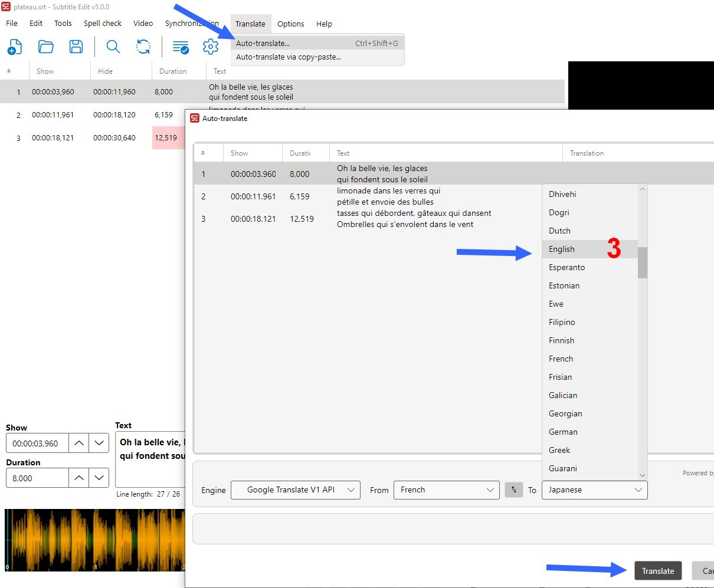Open Find with the magnifier icon
This screenshot has width=714, height=588.
pos(113,47)
